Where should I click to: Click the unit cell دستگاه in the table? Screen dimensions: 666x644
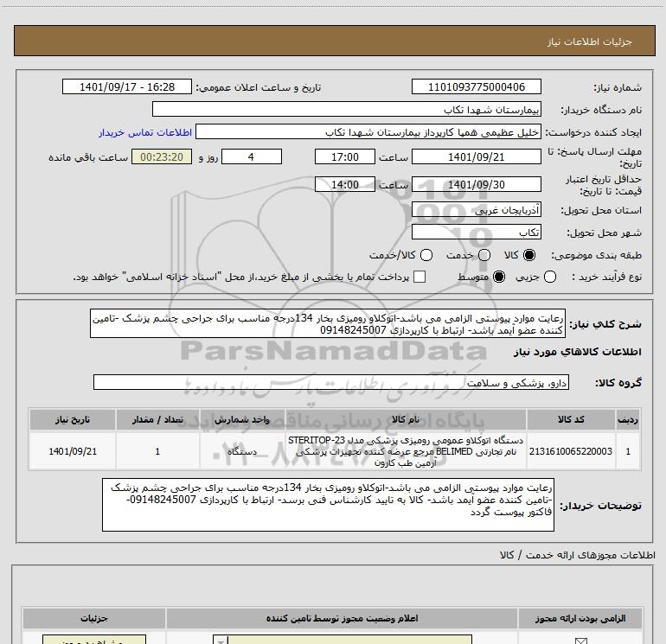(241, 451)
